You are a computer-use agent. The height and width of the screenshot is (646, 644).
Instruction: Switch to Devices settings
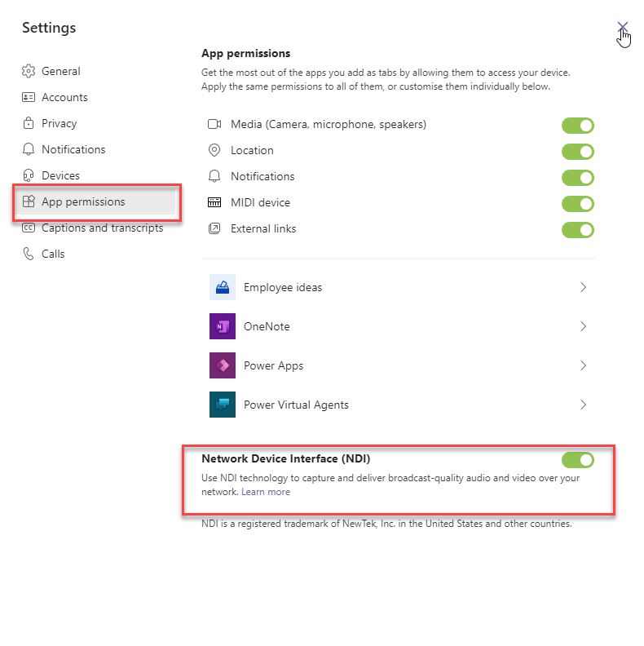pyautogui.click(x=60, y=175)
